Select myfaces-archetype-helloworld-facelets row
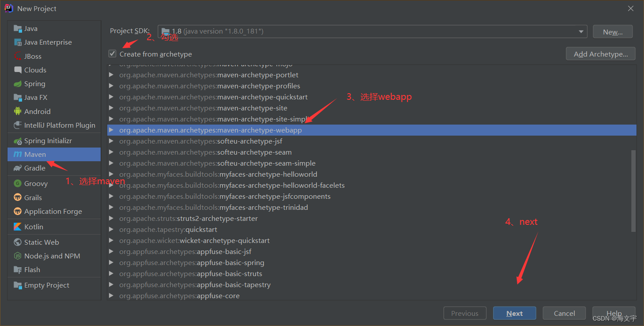The image size is (644, 326). [372, 186]
